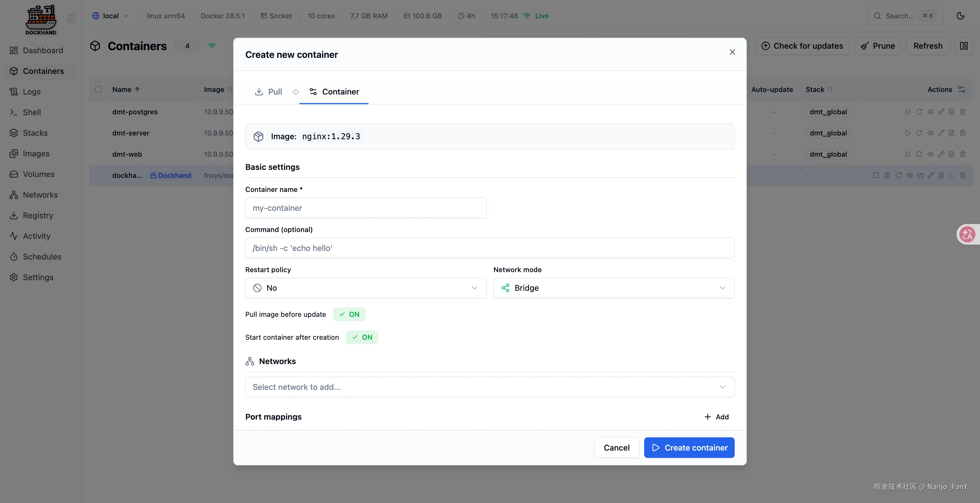
Task: Click the trash icon for dmt-postgres
Action: [963, 112]
